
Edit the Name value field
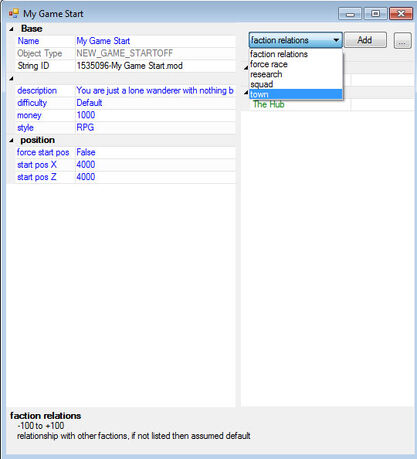tap(155, 41)
